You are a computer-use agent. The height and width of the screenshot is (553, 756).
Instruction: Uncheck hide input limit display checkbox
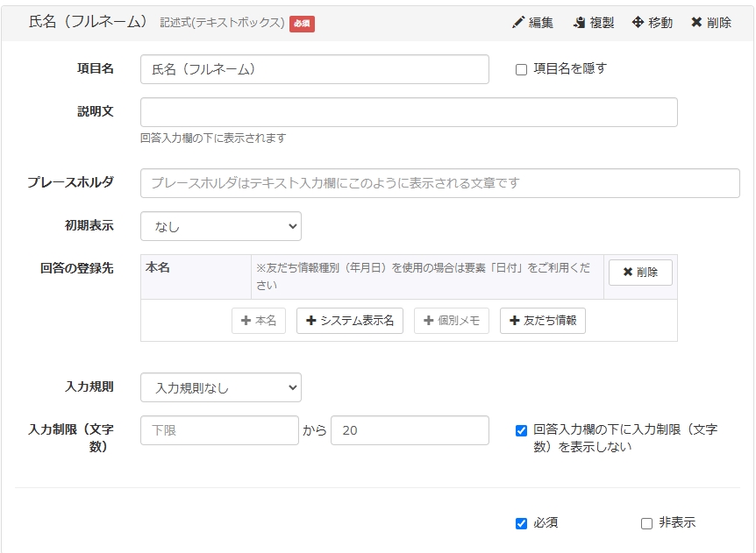point(522,430)
